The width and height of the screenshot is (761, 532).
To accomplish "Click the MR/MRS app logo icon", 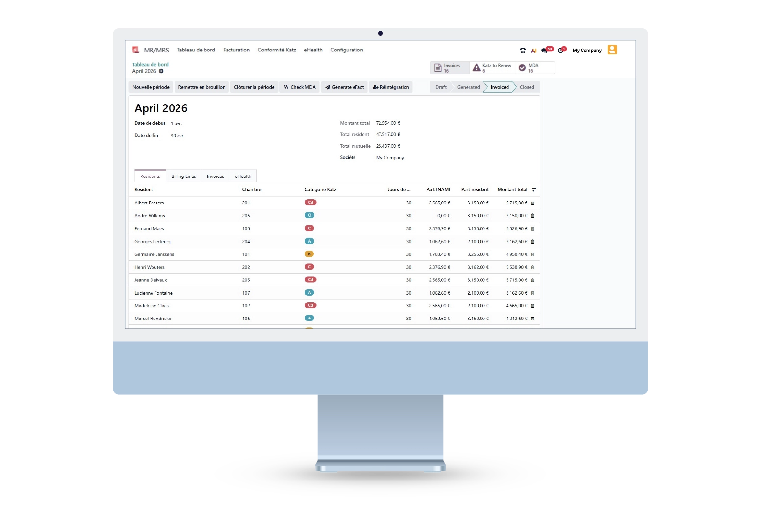I will point(136,50).
